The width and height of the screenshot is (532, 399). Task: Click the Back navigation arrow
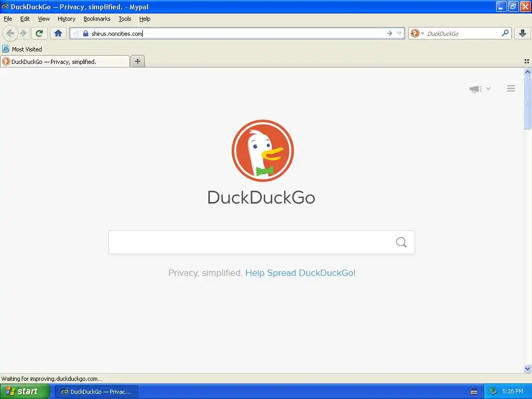point(10,33)
